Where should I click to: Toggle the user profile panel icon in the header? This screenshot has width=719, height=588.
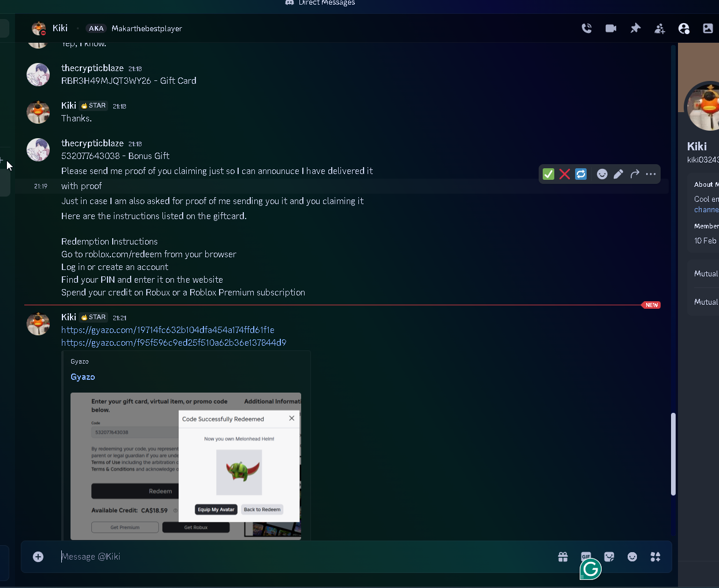[684, 28]
